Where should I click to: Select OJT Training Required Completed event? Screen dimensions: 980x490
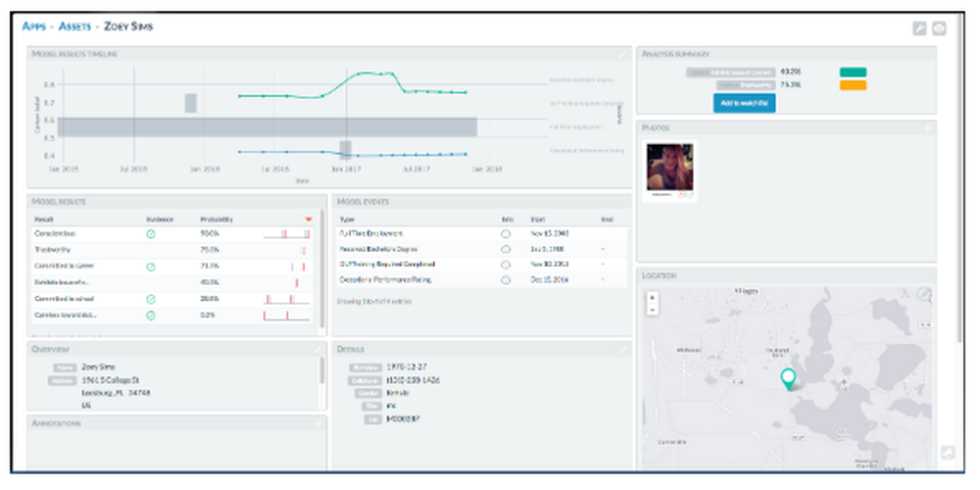[481, 265]
